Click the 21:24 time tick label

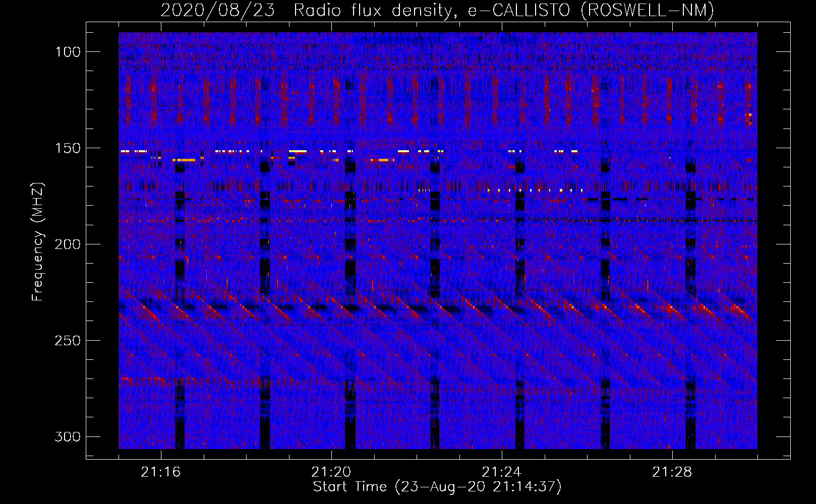pos(502,472)
